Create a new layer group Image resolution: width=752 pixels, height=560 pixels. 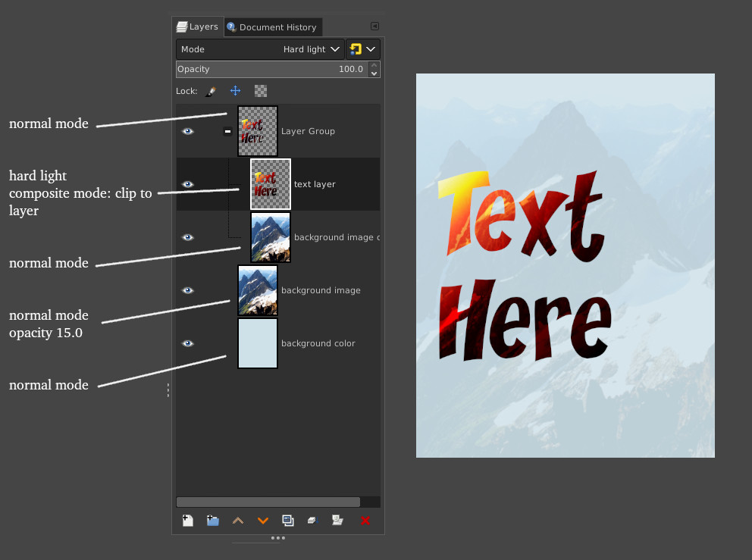[213, 521]
